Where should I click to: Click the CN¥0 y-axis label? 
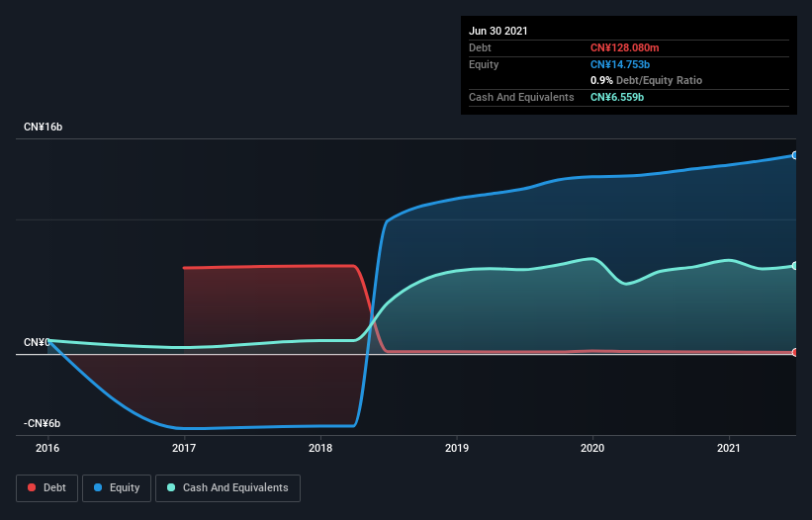[37, 342]
